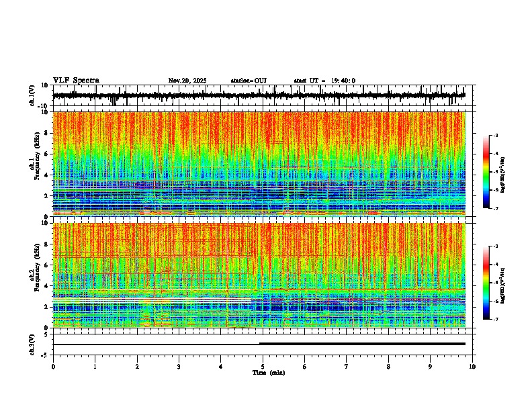Screen dimensions: 532x411
Task: Click the "ch.1(V)" waveform axis label
Action: tap(32, 95)
